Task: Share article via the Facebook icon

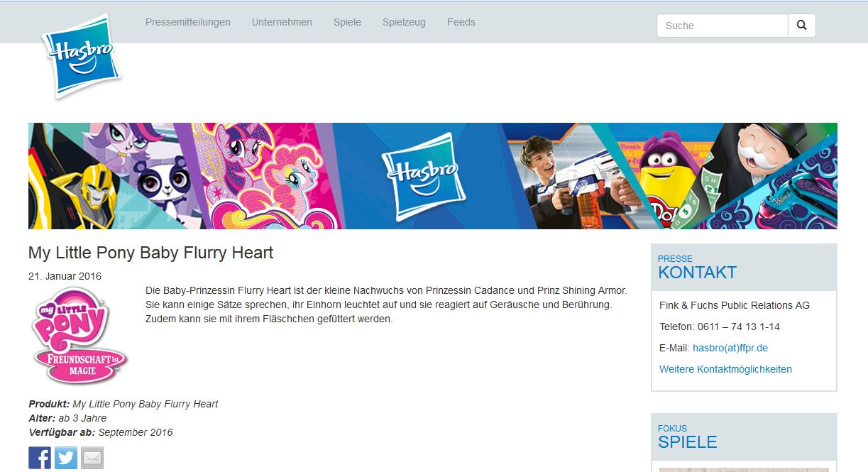Action: [40, 457]
